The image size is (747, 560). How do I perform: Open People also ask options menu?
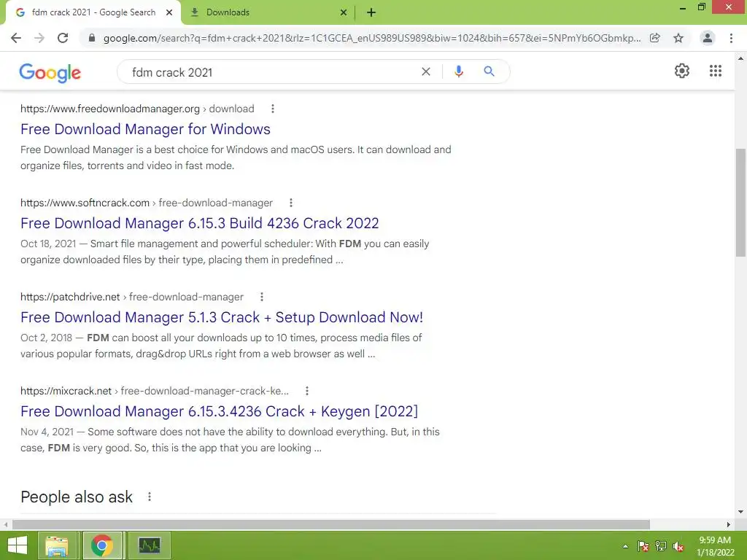pyautogui.click(x=149, y=497)
